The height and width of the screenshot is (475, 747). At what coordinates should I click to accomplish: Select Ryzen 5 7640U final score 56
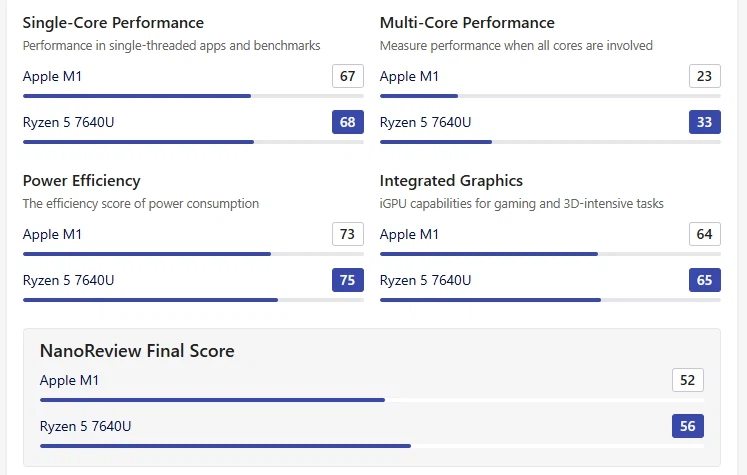pyautogui.click(x=688, y=427)
